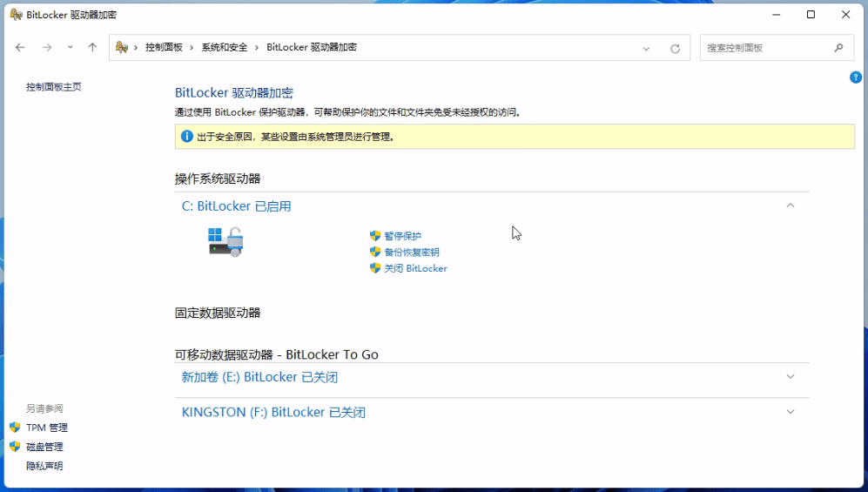Expand the KINGSTON (F:) drive chevron

791,412
